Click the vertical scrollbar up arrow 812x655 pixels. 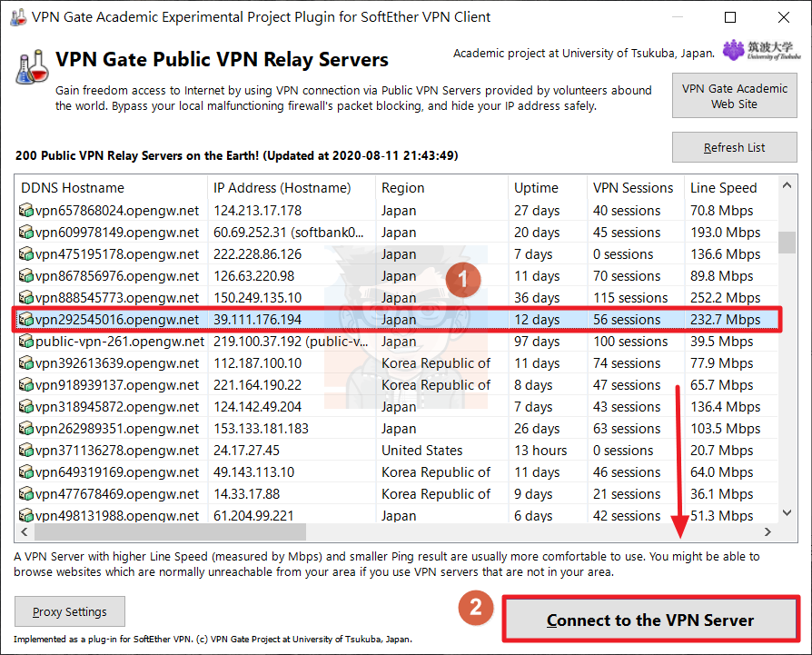coord(787,184)
